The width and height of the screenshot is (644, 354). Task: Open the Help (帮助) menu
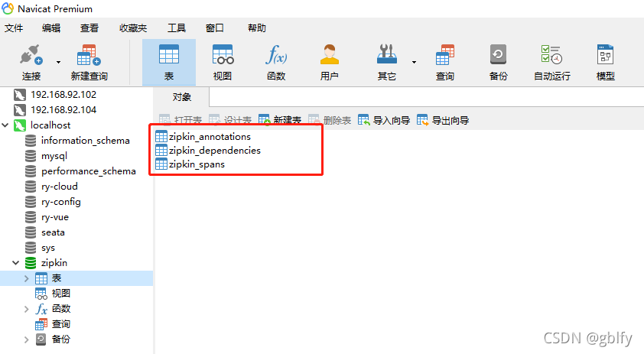pyautogui.click(x=257, y=28)
